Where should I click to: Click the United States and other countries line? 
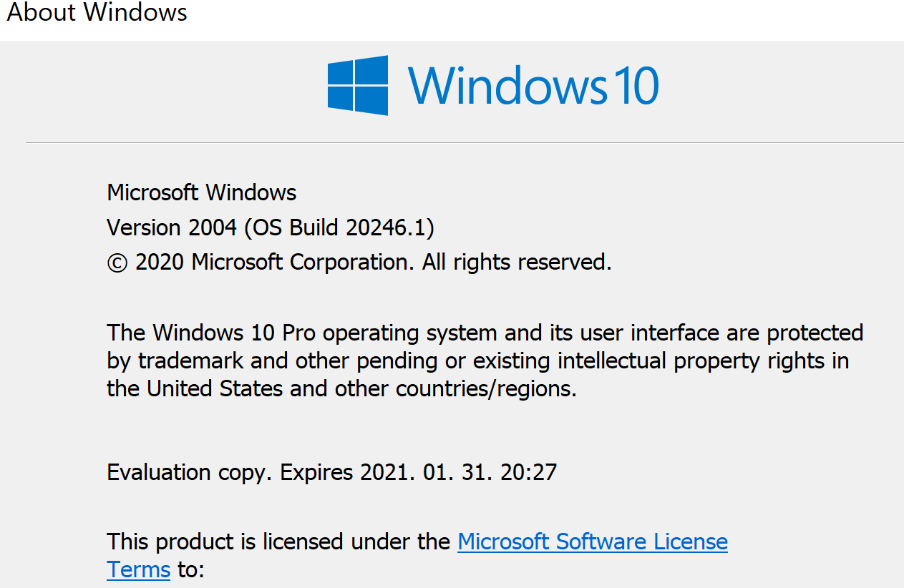[341, 388]
